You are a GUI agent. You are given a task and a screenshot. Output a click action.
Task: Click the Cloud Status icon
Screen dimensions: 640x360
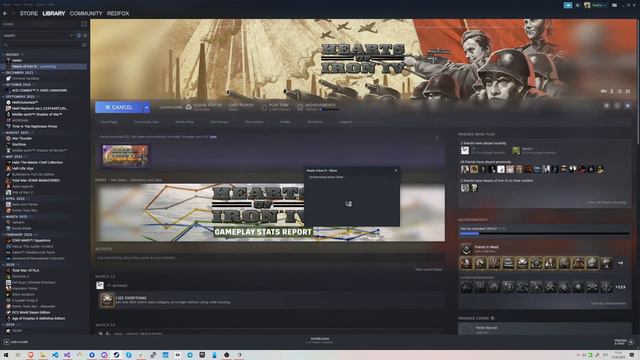[x=189, y=107]
